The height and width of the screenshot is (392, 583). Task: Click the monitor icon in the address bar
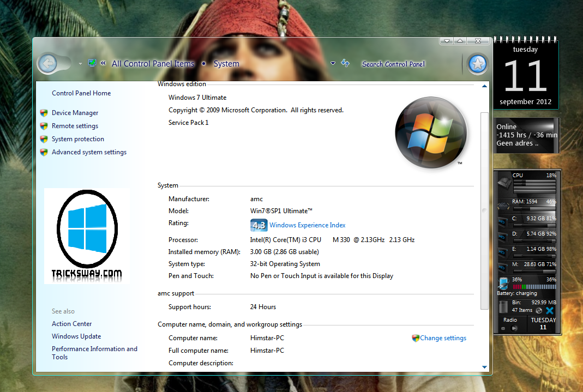(x=92, y=63)
